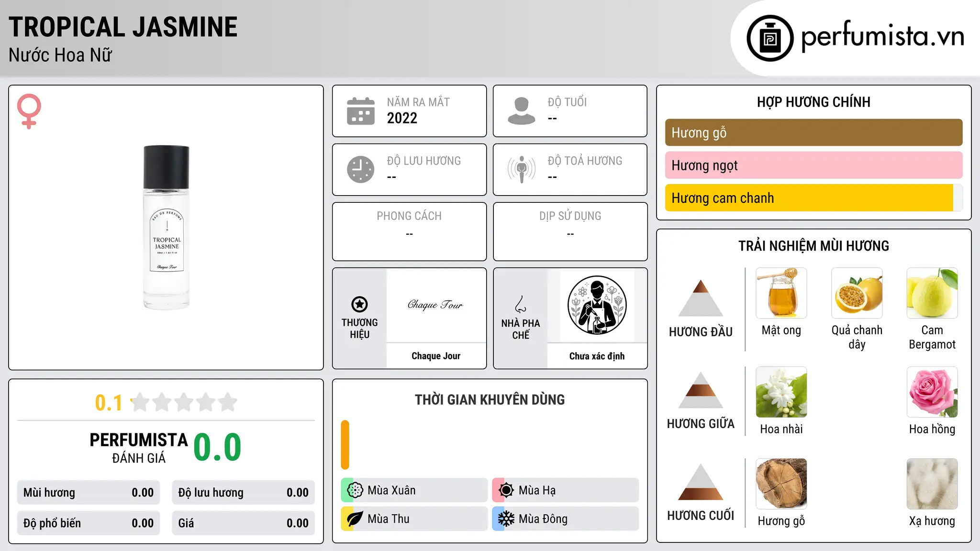Open the Chaque Jour brand name link
Viewport: 980px width, 551px height.
(x=436, y=356)
